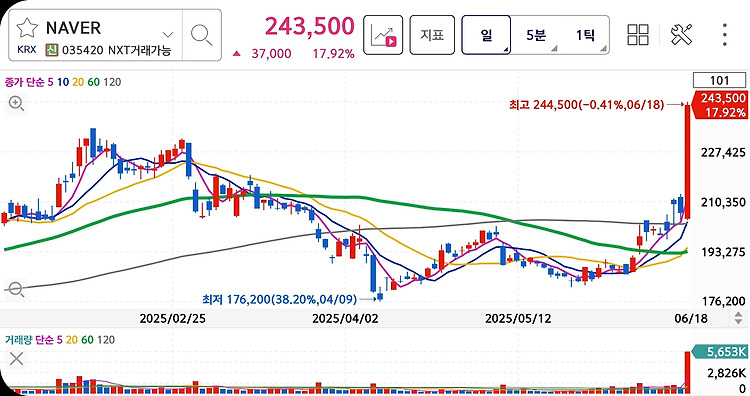Select the 1틱 tick chart tab
The height and width of the screenshot is (396, 750).
tap(585, 35)
